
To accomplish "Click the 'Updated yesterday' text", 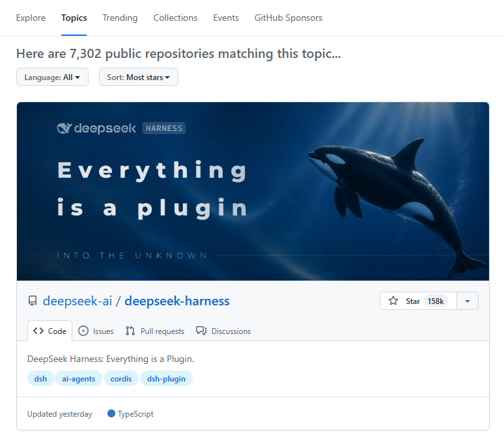I will pos(59,414).
